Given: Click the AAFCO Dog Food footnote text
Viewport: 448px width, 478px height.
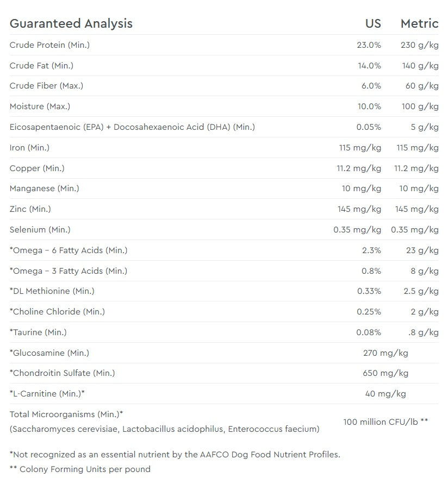Looking at the screenshot, I should click(x=175, y=455).
